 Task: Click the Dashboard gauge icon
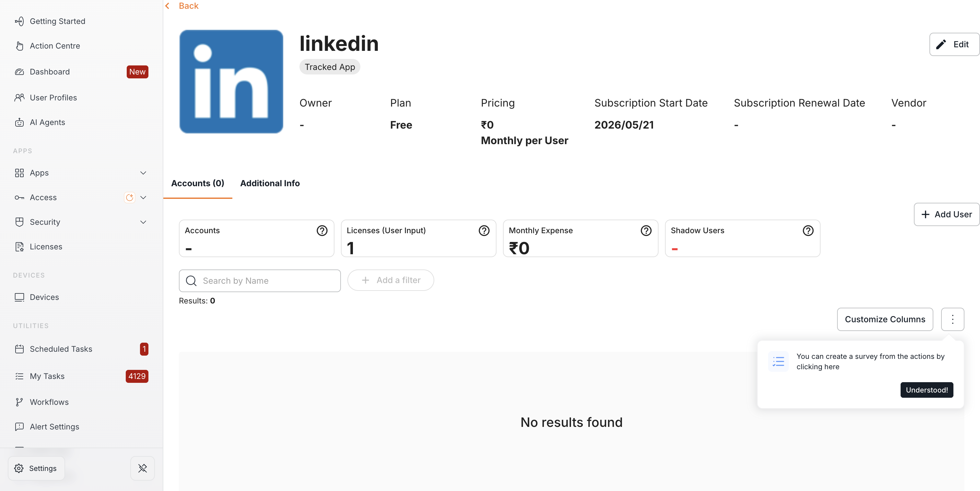(19, 72)
